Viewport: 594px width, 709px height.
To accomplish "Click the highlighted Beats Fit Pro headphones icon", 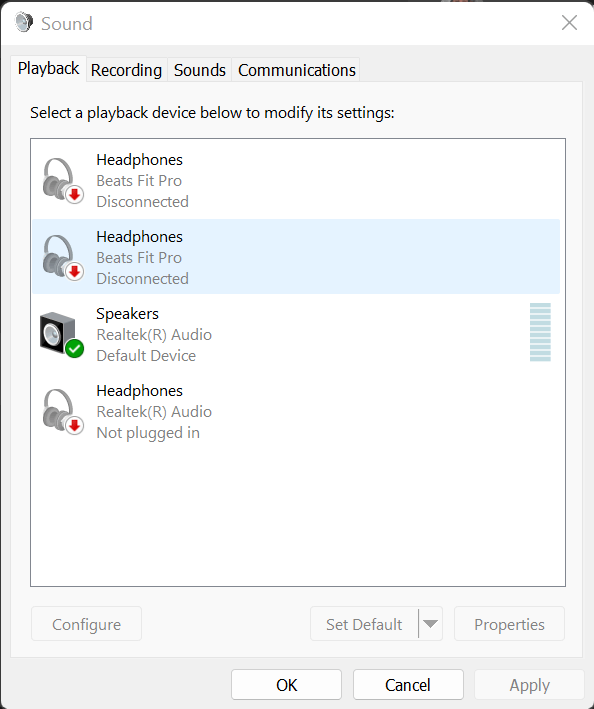I will click(x=62, y=257).
